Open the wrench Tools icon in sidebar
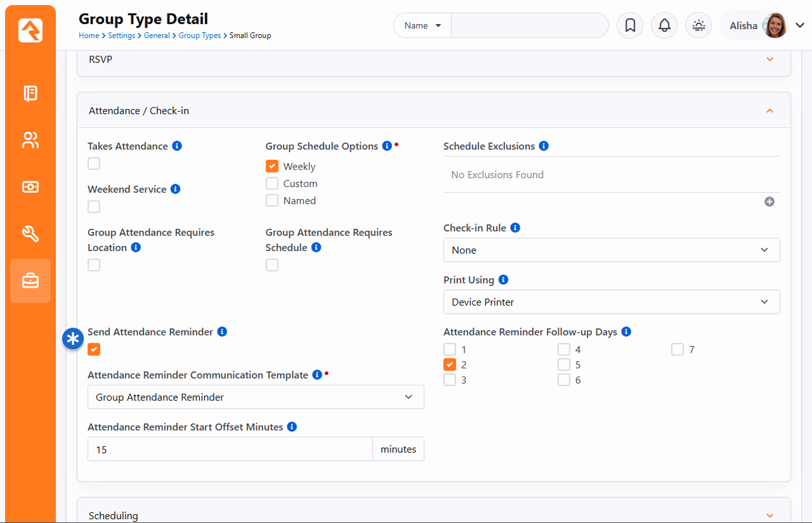The image size is (812, 523). pyautogui.click(x=30, y=234)
